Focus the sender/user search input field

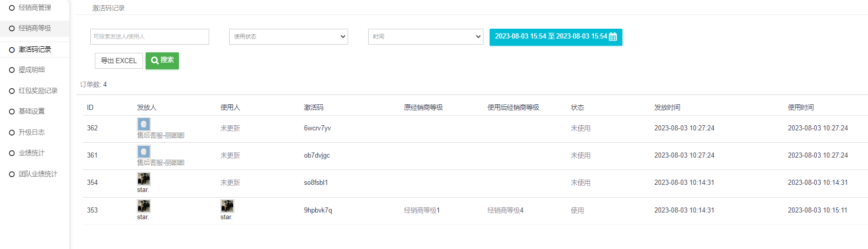(149, 36)
